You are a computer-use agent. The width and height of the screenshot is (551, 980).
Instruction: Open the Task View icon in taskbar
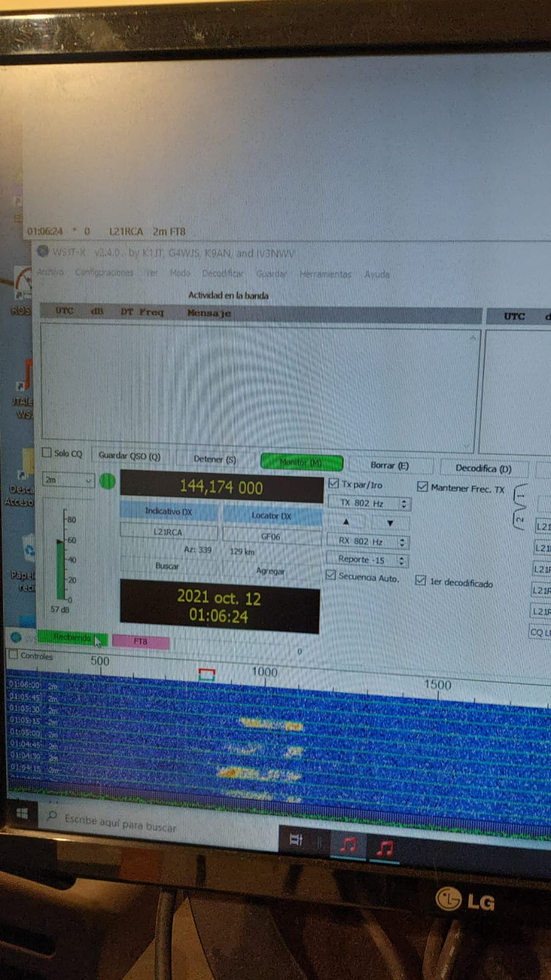pos(296,840)
